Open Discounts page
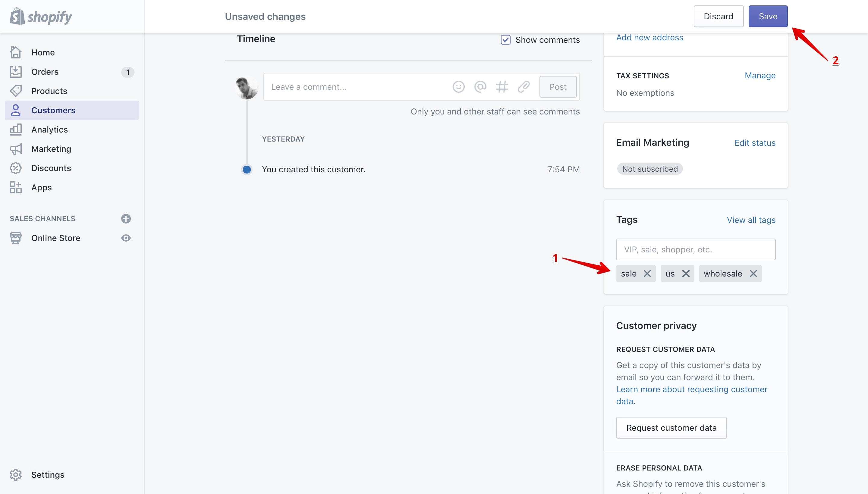Screen dimensions: 868x494 click(x=72, y=168)
